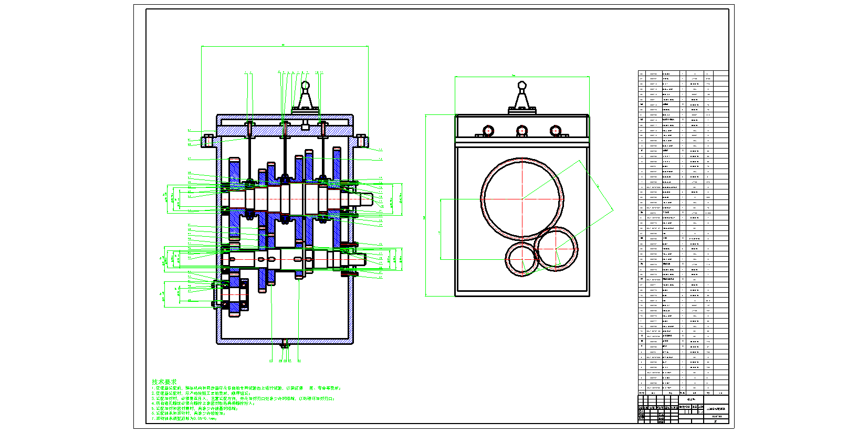
Task: Click the drain plug at the housing bottom
Action: pyautogui.click(x=284, y=344)
